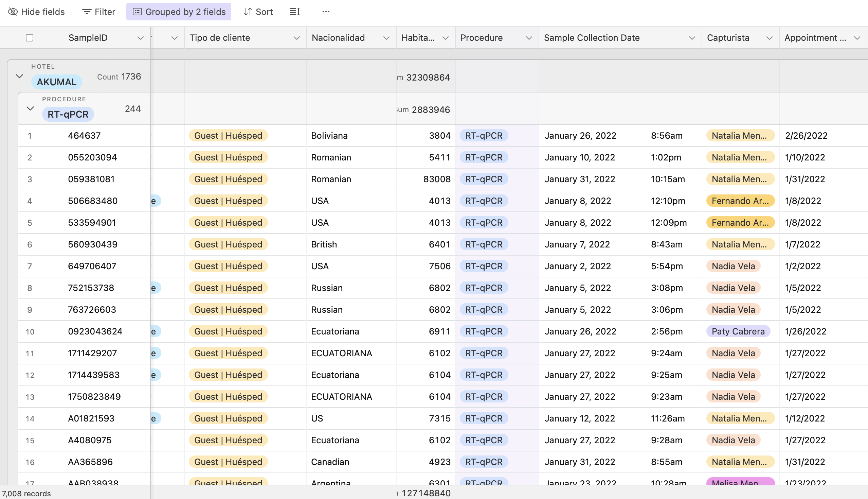This screenshot has height=499, width=868.
Task: Open the Procedure column dropdown
Action: [529, 38]
